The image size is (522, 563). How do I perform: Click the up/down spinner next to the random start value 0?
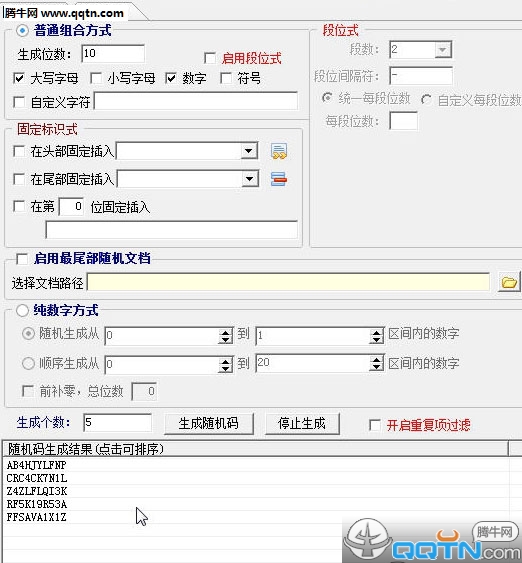[x=225, y=336]
